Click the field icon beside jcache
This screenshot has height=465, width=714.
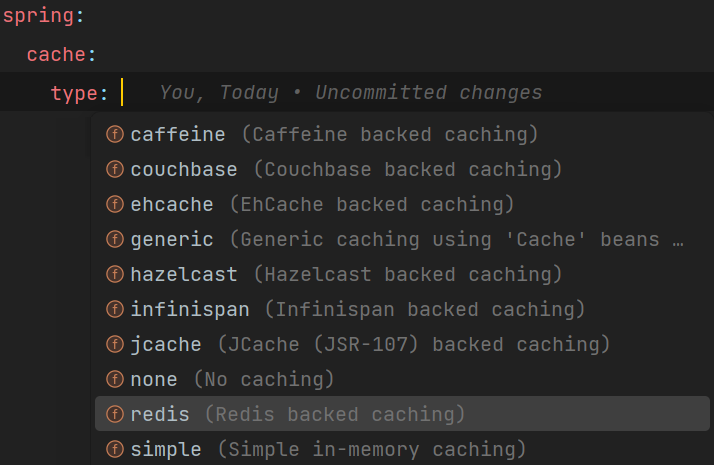click(x=115, y=345)
